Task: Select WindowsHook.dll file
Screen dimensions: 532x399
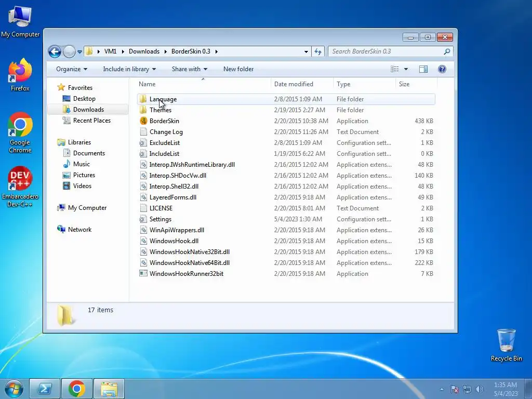Action: [174, 241]
